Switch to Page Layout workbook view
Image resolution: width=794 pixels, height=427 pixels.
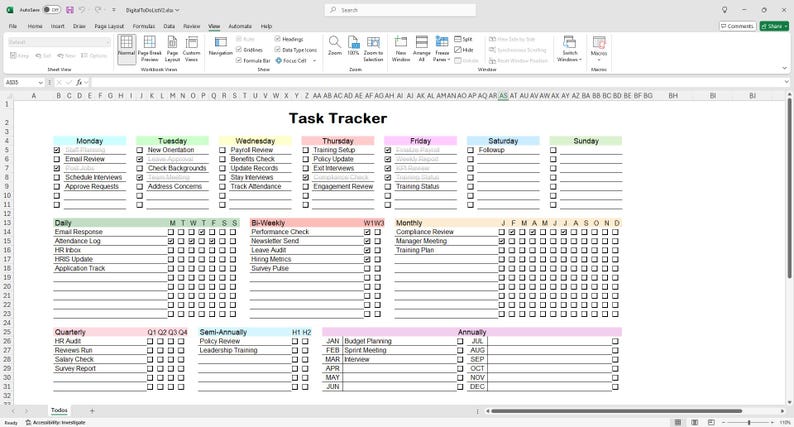[172, 49]
